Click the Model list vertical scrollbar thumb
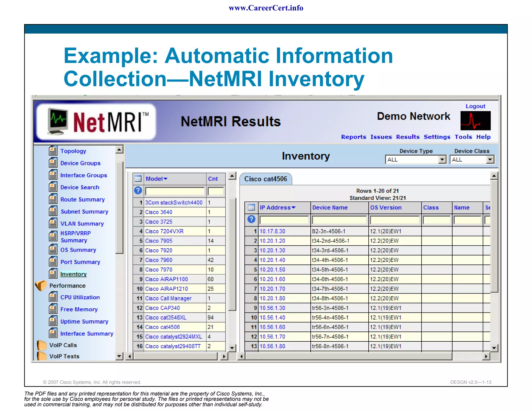532x411 pixels. [x=232, y=254]
